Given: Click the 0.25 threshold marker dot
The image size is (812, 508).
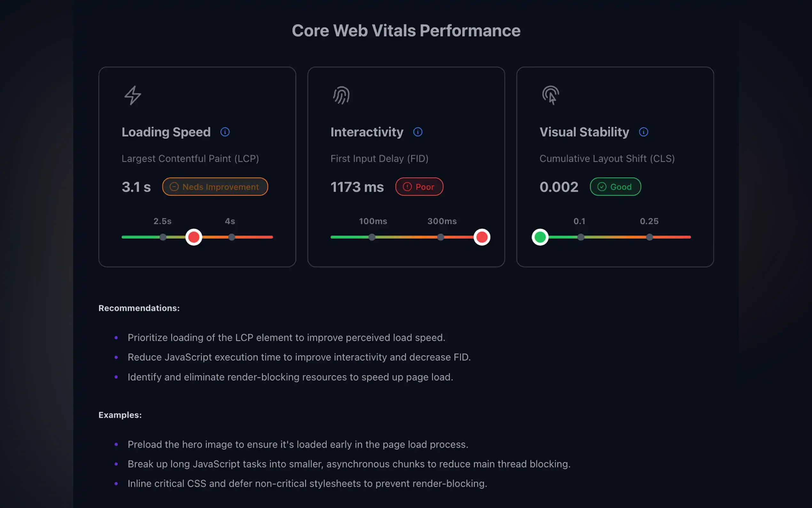Looking at the screenshot, I should click(650, 237).
